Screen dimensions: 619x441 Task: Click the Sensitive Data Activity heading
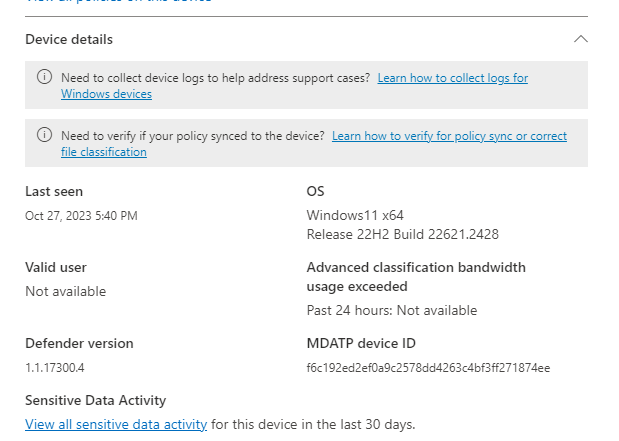pos(95,400)
